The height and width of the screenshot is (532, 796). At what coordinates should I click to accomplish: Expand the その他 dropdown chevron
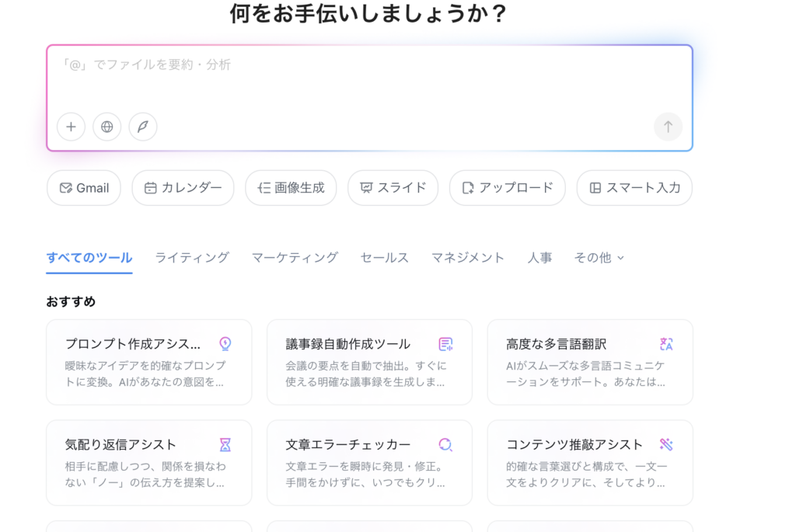[x=620, y=258]
